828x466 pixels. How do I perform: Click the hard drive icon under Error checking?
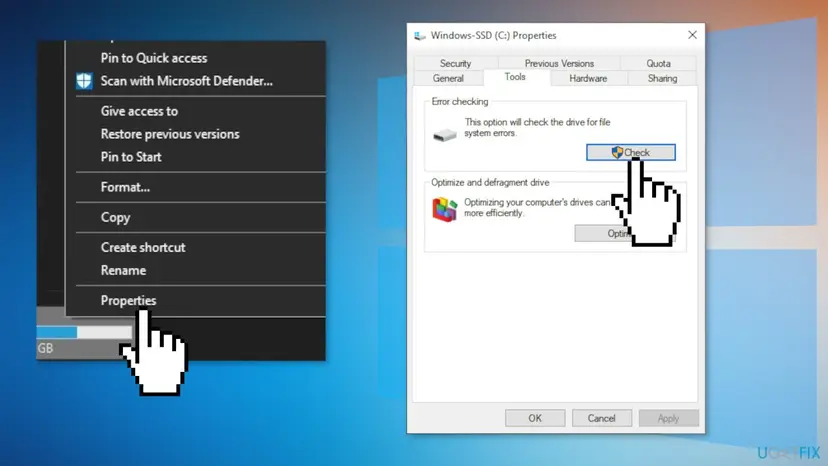click(445, 135)
